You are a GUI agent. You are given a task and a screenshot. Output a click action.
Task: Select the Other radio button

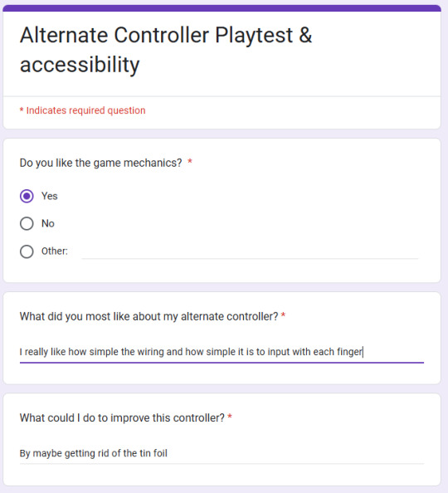[27, 251]
